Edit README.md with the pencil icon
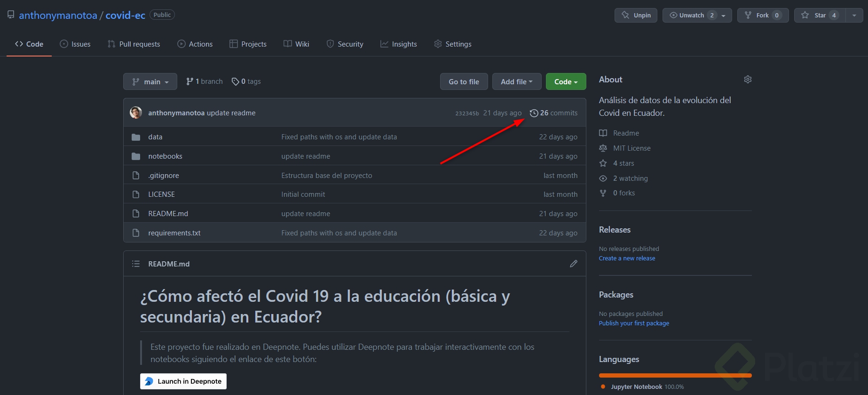868x395 pixels. click(x=574, y=264)
